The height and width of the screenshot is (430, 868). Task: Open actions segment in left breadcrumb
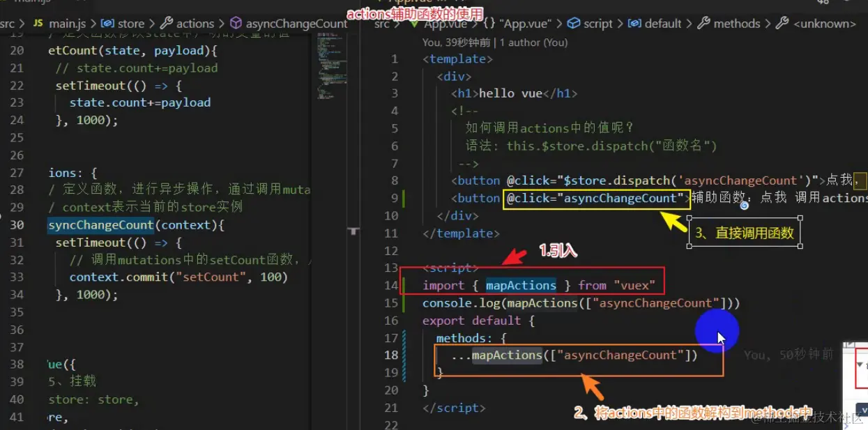[x=195, y=24]
